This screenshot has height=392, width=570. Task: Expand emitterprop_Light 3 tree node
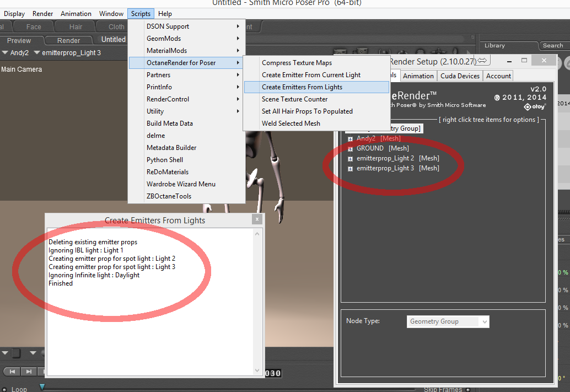(x=350, y=169)
